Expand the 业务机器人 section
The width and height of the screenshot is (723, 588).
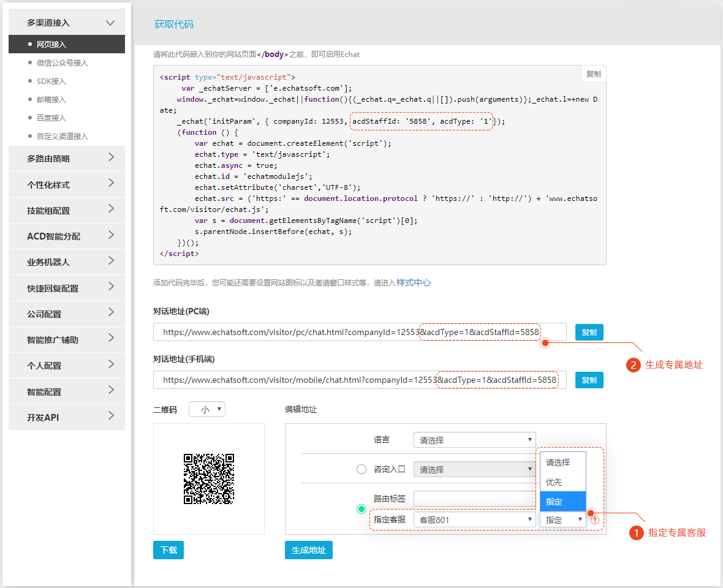coord(67,262)
